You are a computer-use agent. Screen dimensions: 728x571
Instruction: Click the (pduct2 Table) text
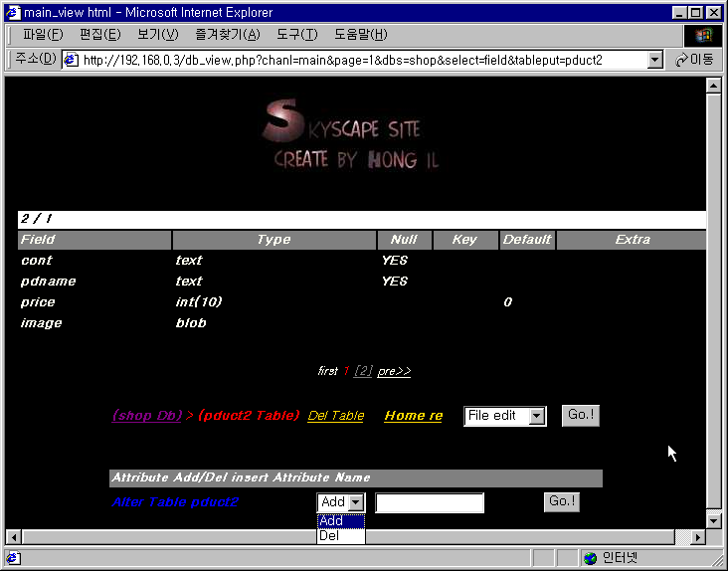click(249, 415)
